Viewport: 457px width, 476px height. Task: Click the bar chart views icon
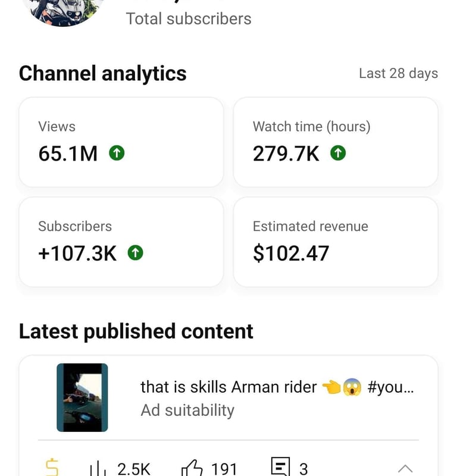[97, 469]
